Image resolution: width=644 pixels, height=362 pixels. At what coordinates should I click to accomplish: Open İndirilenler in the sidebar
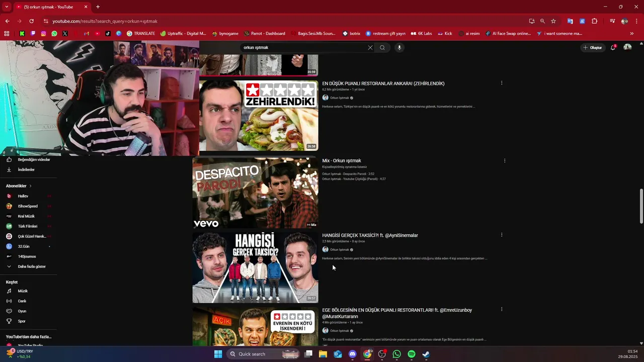[x=26, y=170]
